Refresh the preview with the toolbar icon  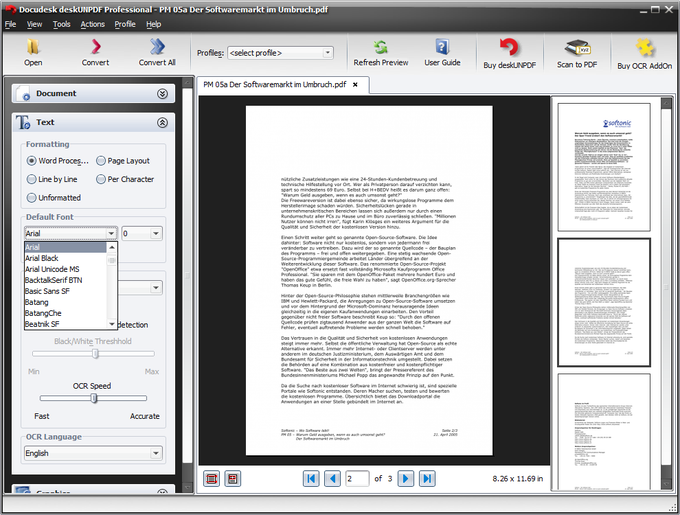pos(380,47)
